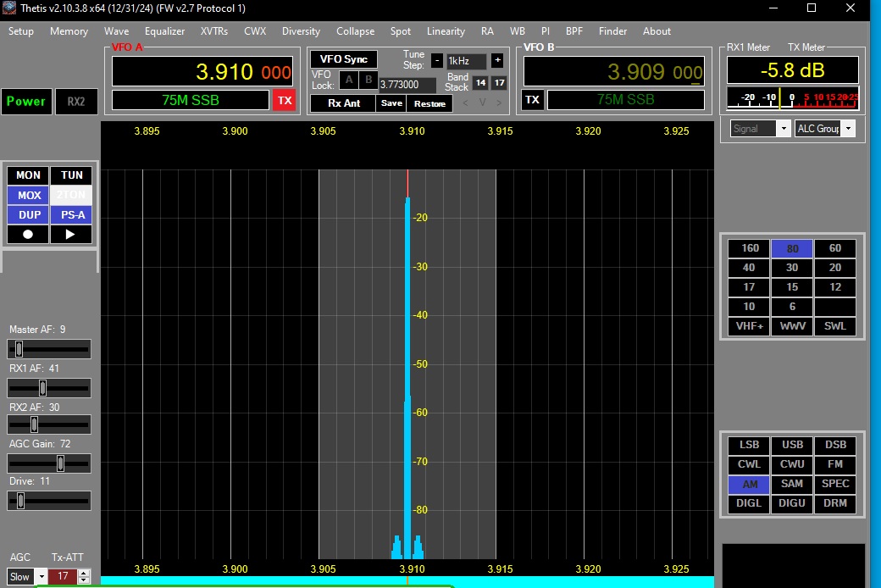Toggle the TUN tune button
This screenshot has width=881, height=588.
(x=71, y=175)
